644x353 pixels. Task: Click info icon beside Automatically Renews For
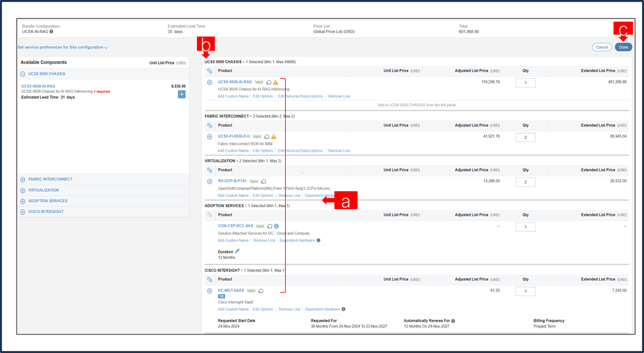pyautogui.click(x=453, y=321)
